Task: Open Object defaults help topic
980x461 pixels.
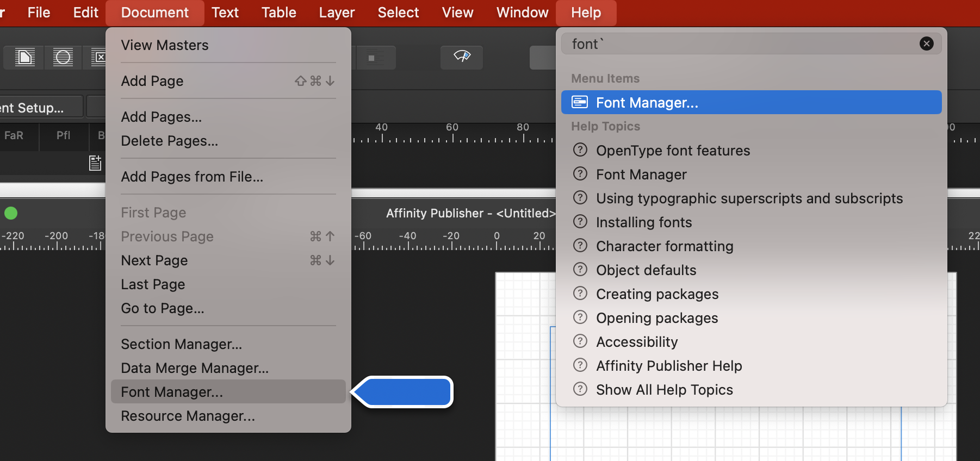Action: click(752, 270)
